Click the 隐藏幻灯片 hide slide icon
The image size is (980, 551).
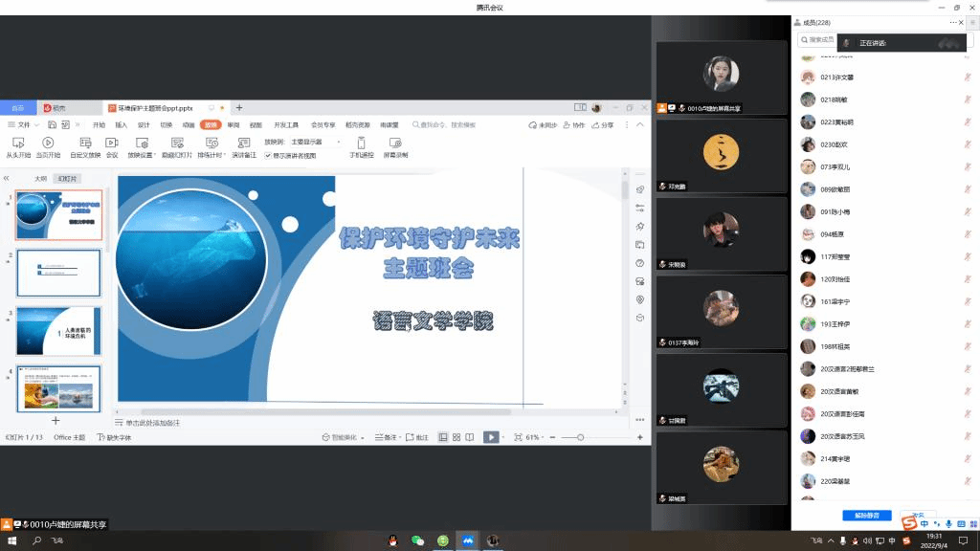click(x=177, y=143)
